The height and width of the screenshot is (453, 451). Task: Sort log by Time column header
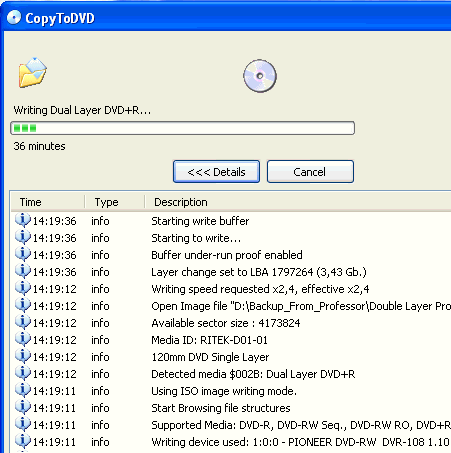click(x=48, y=202)
